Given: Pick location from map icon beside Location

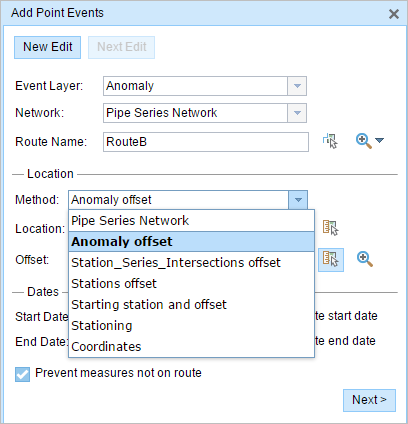Looking at the screenshot, I should pos(330,228).
